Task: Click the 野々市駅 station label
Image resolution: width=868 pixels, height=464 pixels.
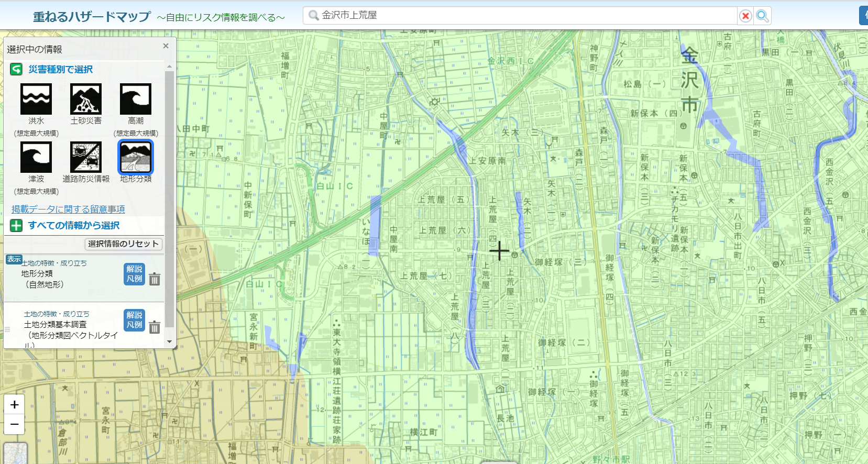Action: click(611, 459)
